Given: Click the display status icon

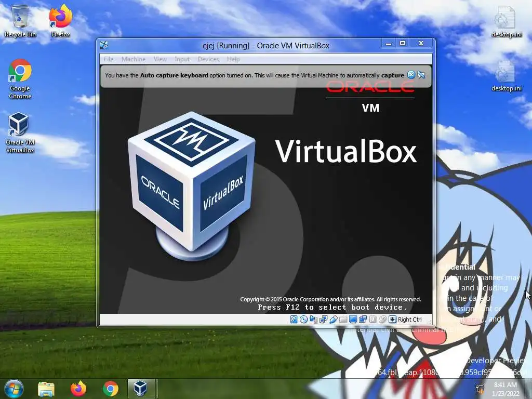Looking at the screenshot, I should coord(353,320).
